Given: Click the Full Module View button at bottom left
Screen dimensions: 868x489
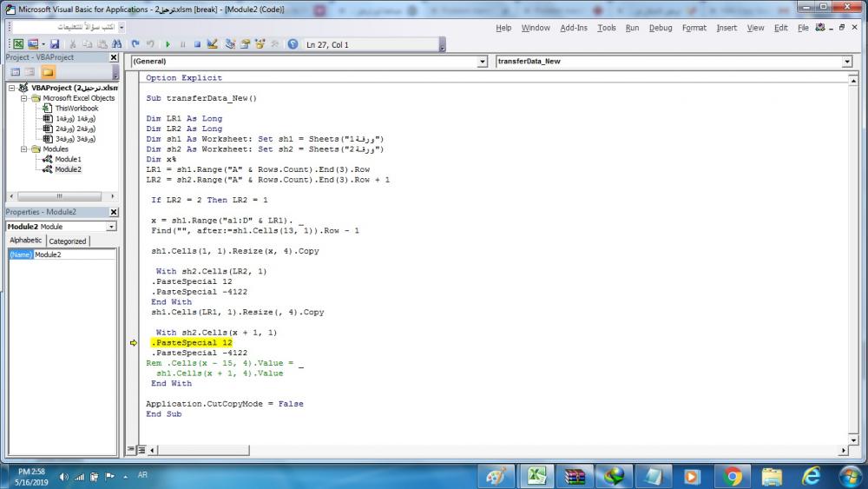Looking at the screenshot, I should point(141,450).
